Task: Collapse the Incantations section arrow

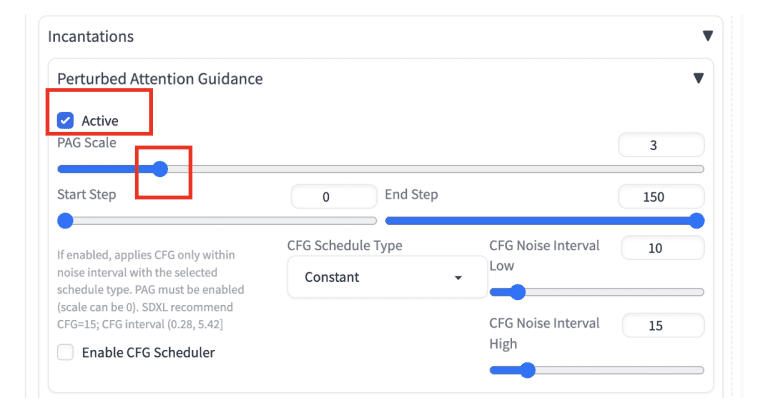Action: pyautogui.click(x=707, y=36)
